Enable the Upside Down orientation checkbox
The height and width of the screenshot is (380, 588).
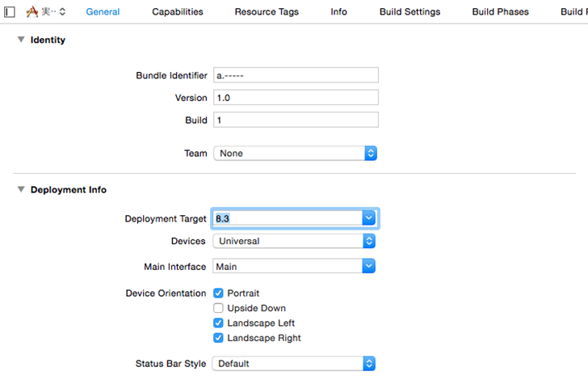pos(218,308)
